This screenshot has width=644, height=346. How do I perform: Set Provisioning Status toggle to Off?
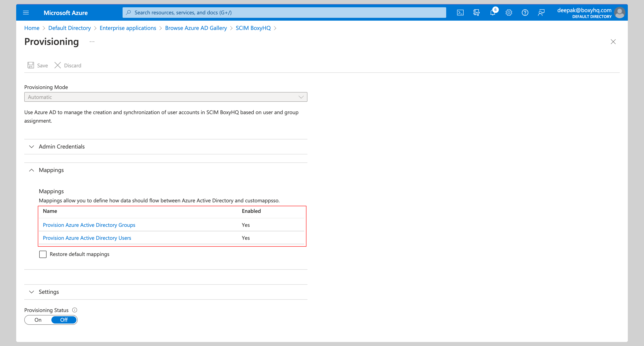click(64, 320)
